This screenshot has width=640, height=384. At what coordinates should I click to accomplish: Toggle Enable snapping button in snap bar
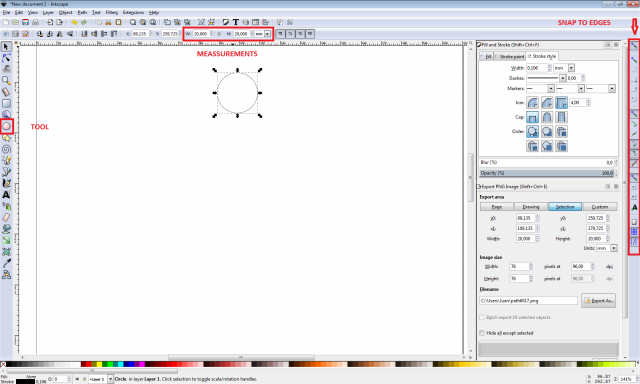click(634, 45)
